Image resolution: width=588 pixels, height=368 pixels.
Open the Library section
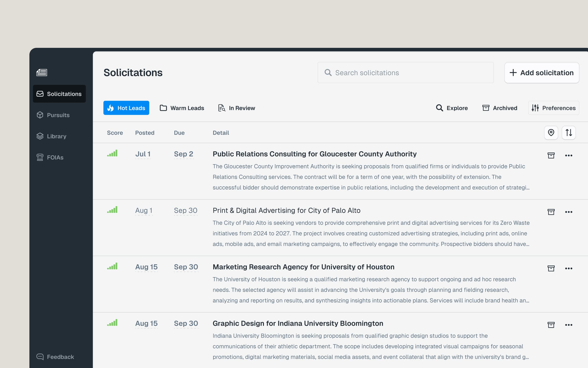51,136
